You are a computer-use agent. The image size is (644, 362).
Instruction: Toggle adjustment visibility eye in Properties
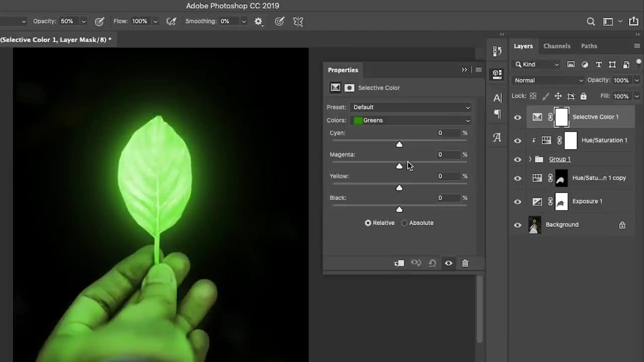pyautogui.click(x=448, y=263)
